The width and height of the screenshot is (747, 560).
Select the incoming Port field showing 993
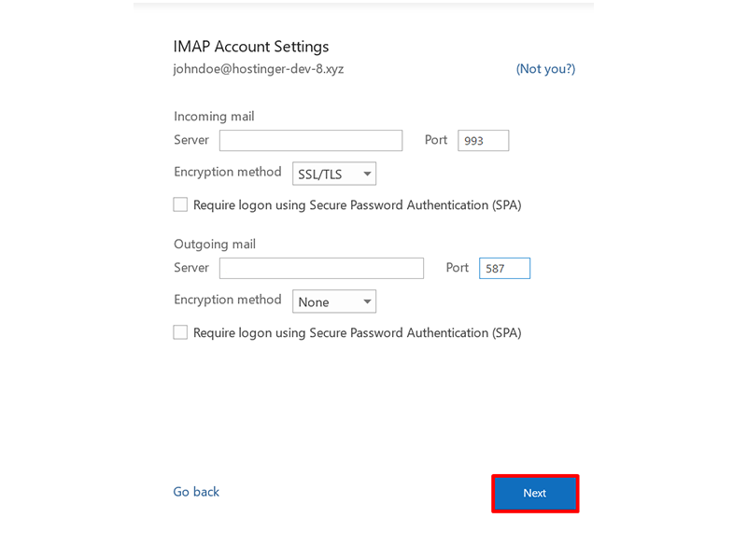[x=483, y=141]
